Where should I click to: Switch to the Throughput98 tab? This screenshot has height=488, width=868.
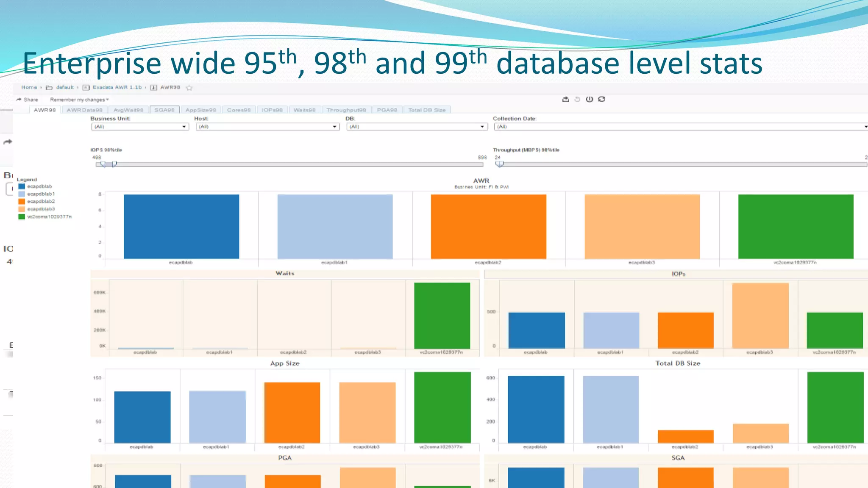pos(346,110)
